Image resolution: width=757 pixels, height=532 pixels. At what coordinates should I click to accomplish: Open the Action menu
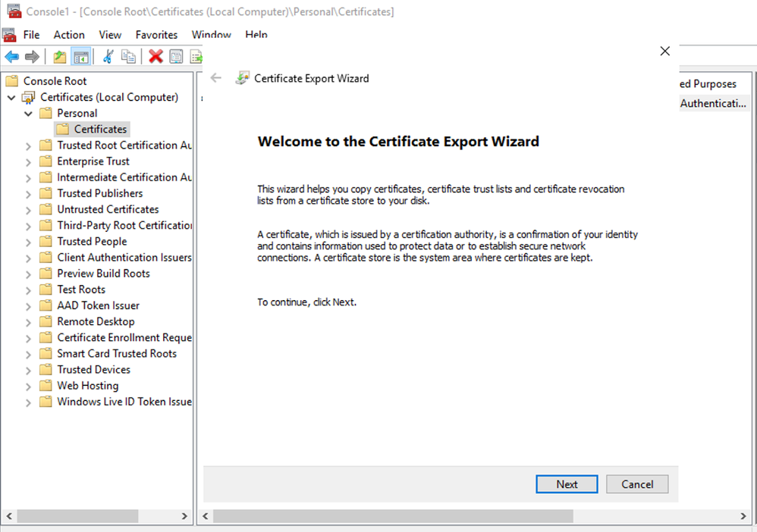pyautogui.click(x=69, y=35)
